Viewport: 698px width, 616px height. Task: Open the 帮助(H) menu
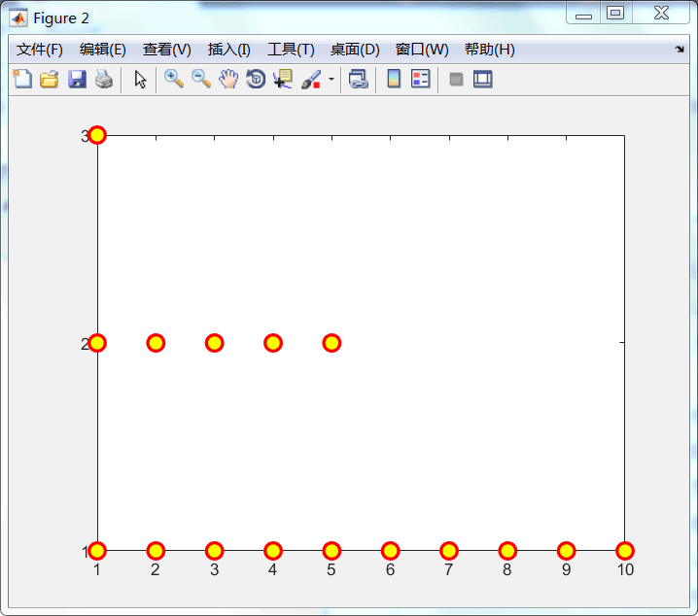tap(490, 50)
